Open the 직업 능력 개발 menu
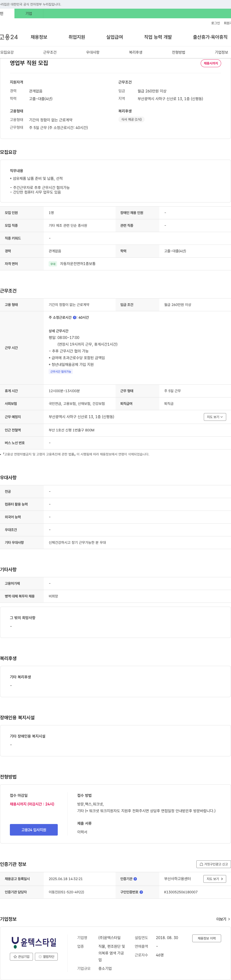This screenshot has height=980, width=231. (158, 37)
